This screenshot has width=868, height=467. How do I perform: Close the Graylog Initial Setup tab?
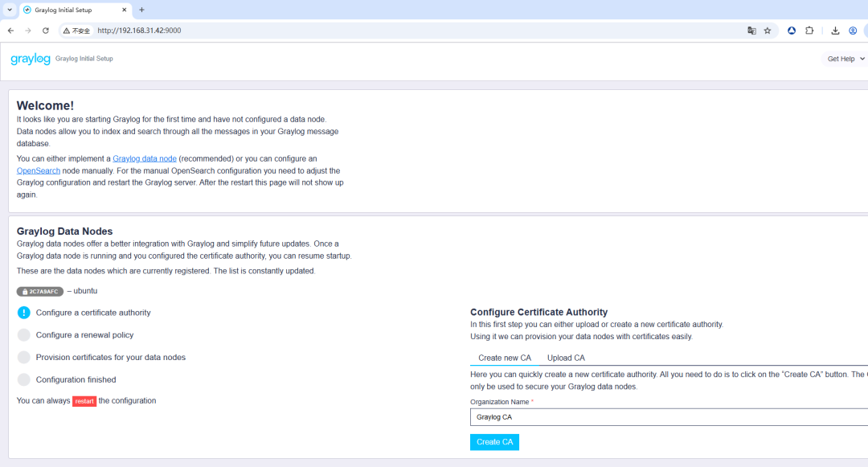click(x=124, y=10)
